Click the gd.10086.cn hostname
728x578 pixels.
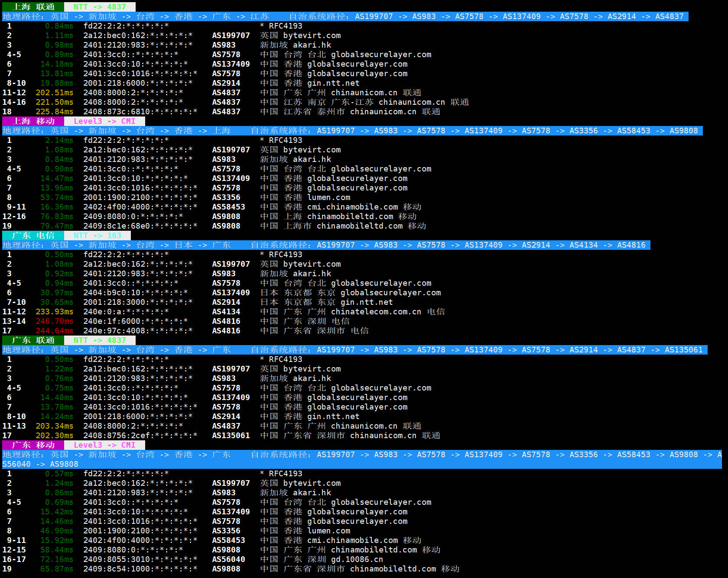click(x=357, y=559)
